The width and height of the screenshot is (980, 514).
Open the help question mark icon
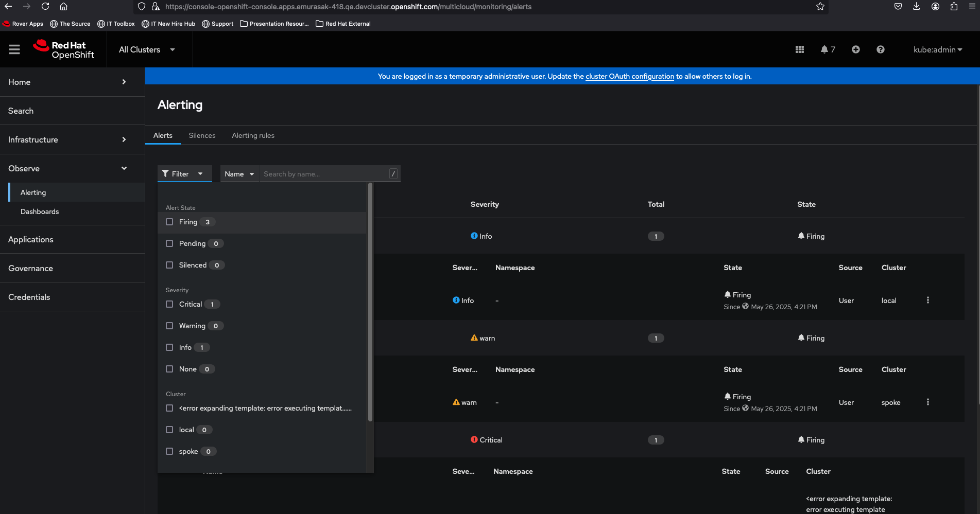(881, 49)
